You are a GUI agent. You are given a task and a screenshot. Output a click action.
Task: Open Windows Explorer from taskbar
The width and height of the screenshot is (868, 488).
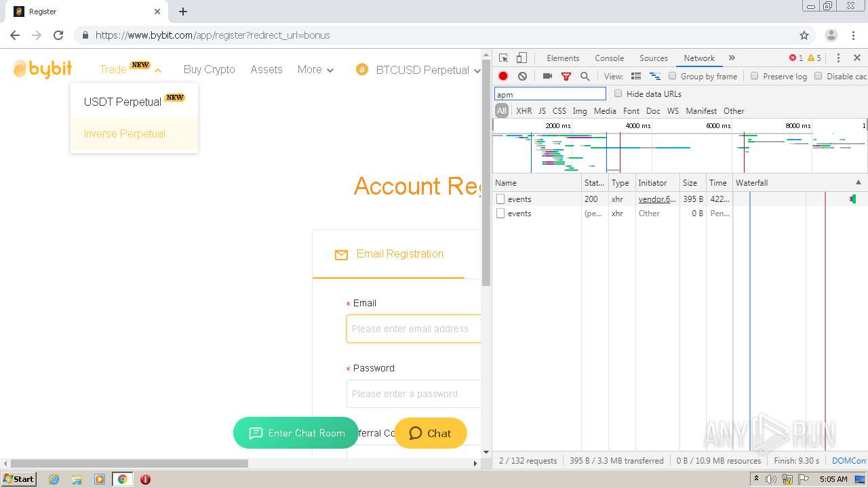(x=77, y=479)
